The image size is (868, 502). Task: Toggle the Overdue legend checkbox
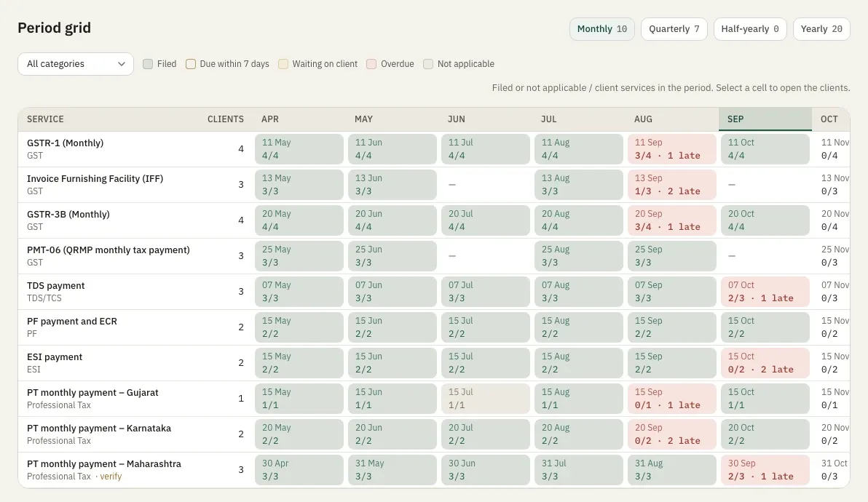click(371, 64)
